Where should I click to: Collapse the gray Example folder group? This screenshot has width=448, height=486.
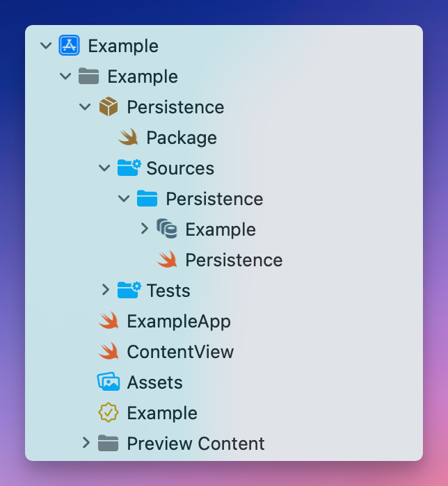66,76
